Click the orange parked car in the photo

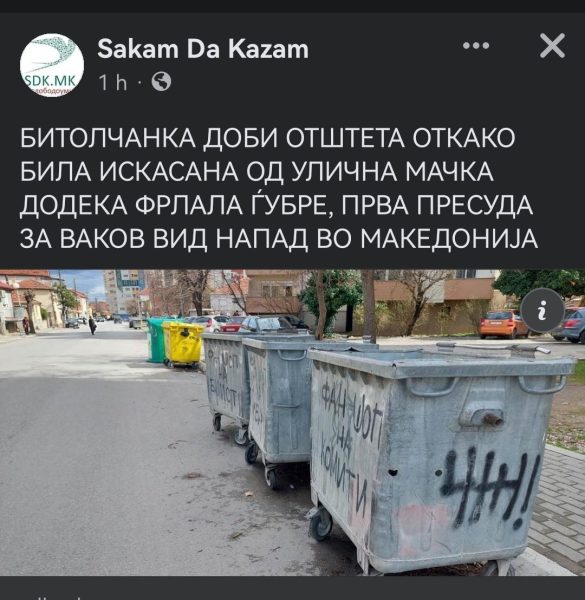503,324
